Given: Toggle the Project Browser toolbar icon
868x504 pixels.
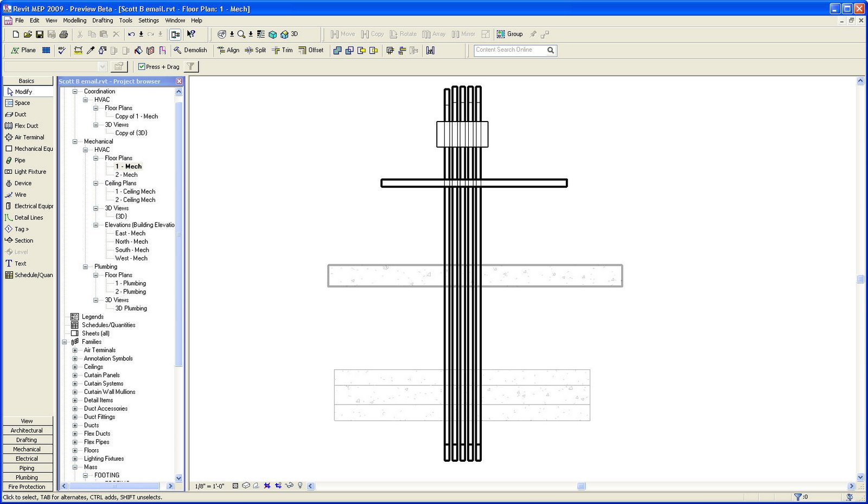Looking at the screenshot, I should coord(175,34).
